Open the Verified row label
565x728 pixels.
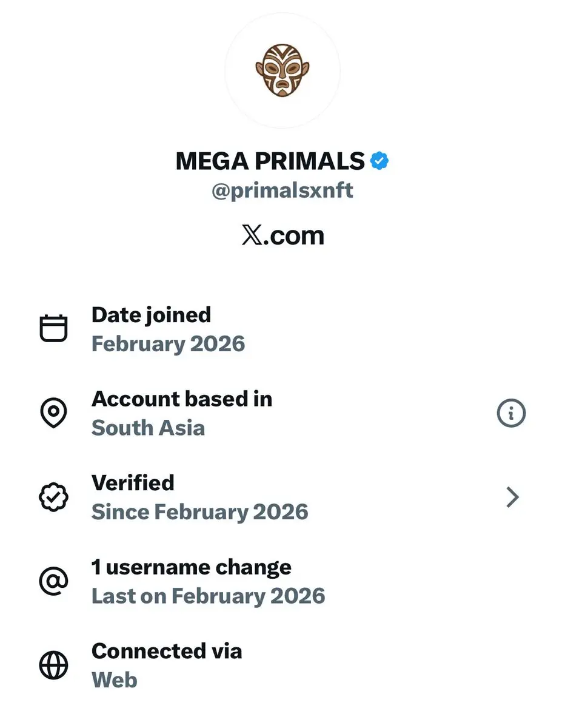pos(133,483)
